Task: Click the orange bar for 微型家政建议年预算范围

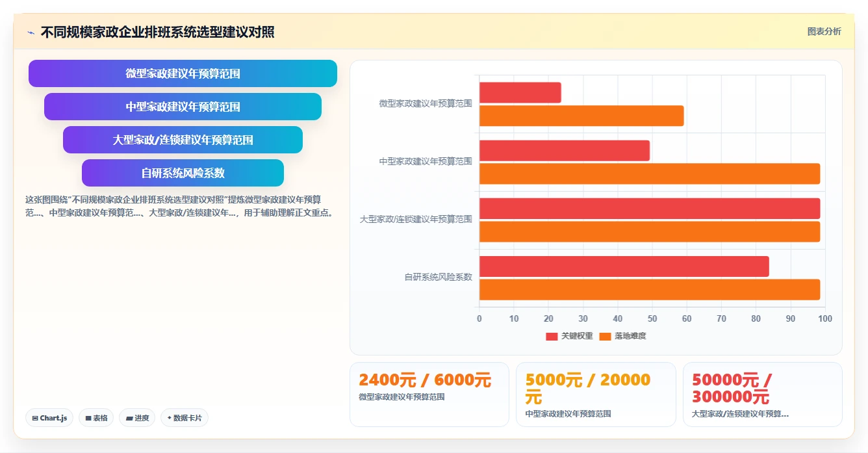Action: pyautogui.click(x=581, y=116)
